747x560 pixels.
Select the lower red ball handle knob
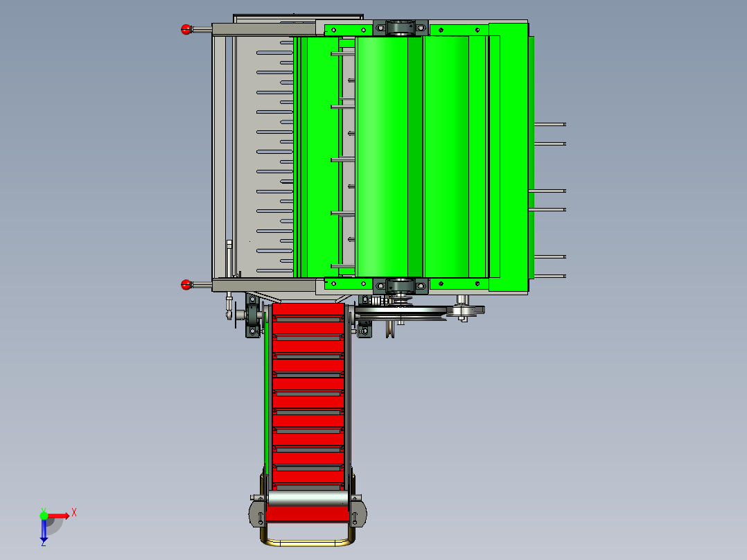click(x=186, y=285)
